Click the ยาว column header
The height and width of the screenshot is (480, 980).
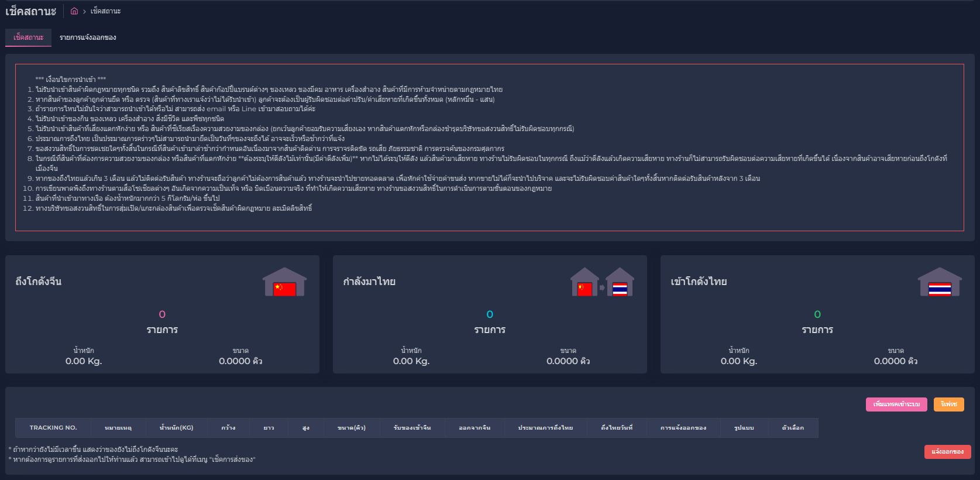tap(269, 428)
